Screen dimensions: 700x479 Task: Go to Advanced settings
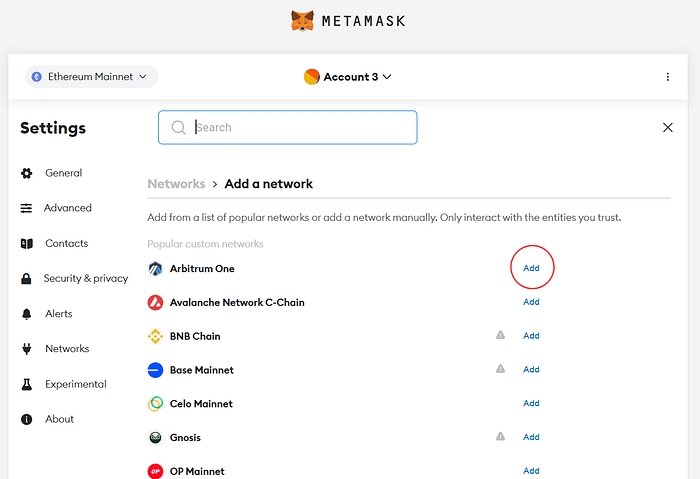67,208
